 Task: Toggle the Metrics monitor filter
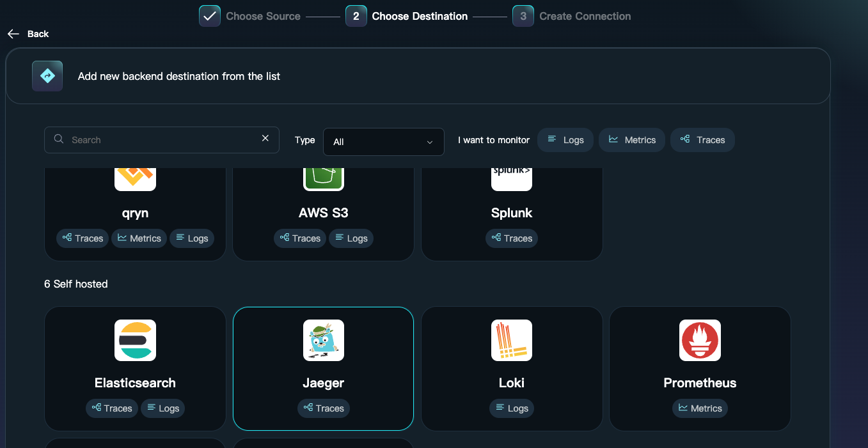[632, 140]
